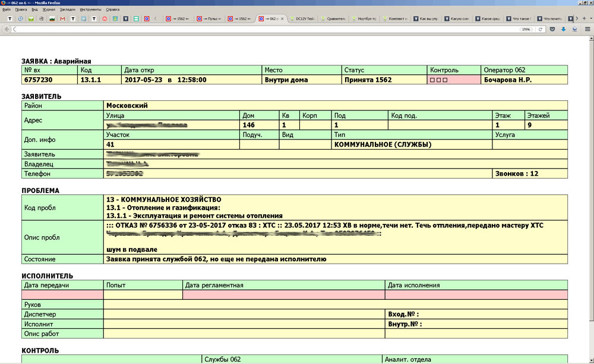This screenshot has height=364, width=594.
Task: Select the Ноутбук tab
Action: (x=366, y=18)
